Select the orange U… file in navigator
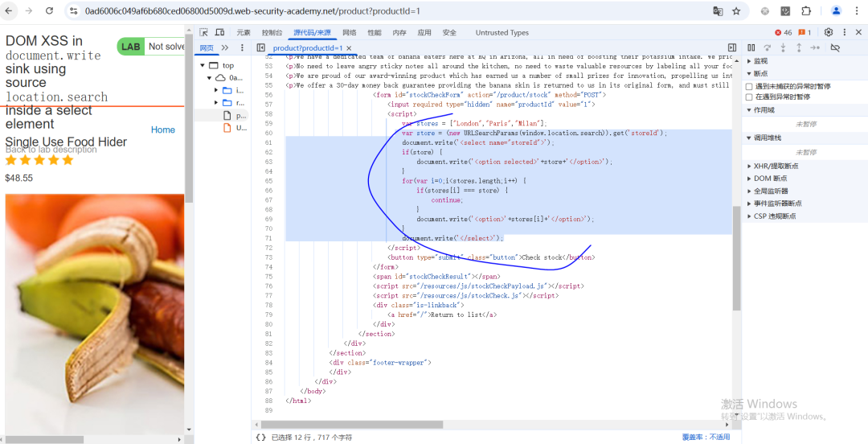Screen dimensions: 868x444 [235, 128]
